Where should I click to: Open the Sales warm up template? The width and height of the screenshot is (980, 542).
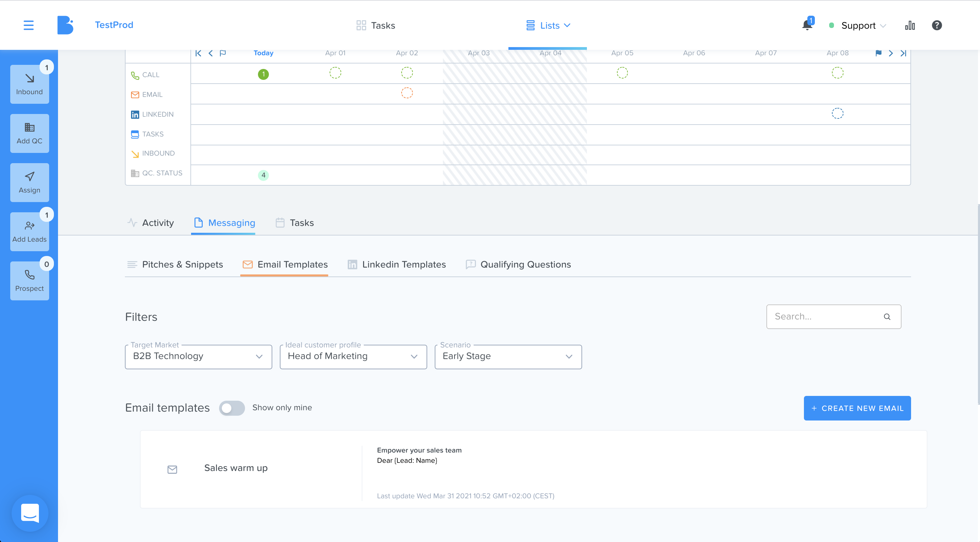click(533, 469)
